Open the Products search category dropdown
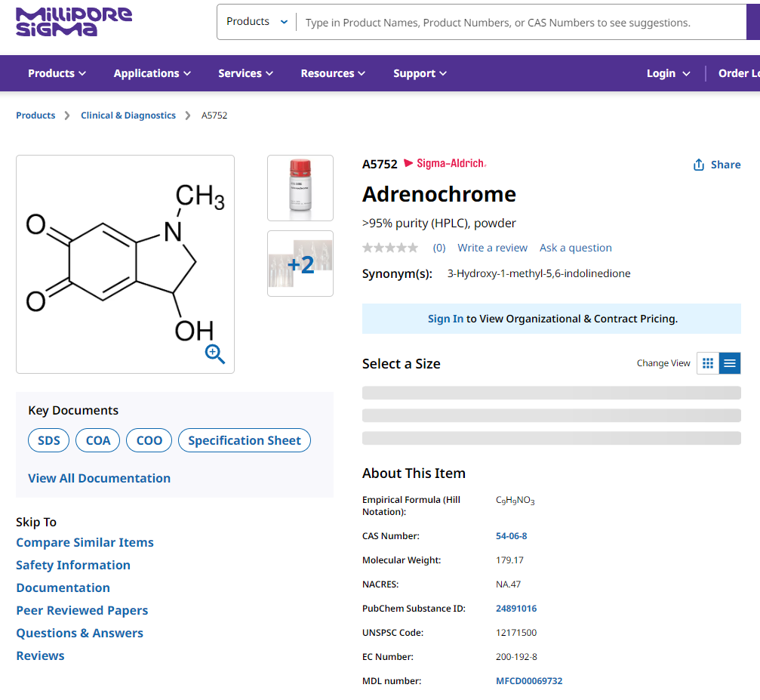Screen dimensions: 760x700 tap(257, 22)
